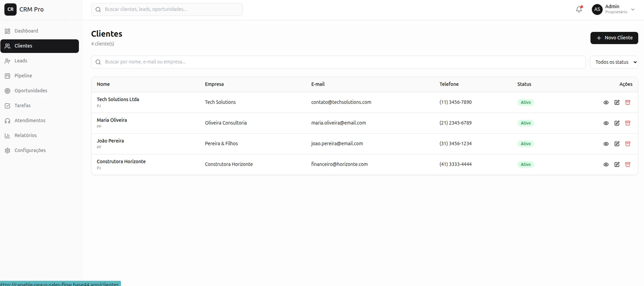Click phone number (31) 3456-1234
The height and width of the screenshot is (286, 644).
[455, 144]
